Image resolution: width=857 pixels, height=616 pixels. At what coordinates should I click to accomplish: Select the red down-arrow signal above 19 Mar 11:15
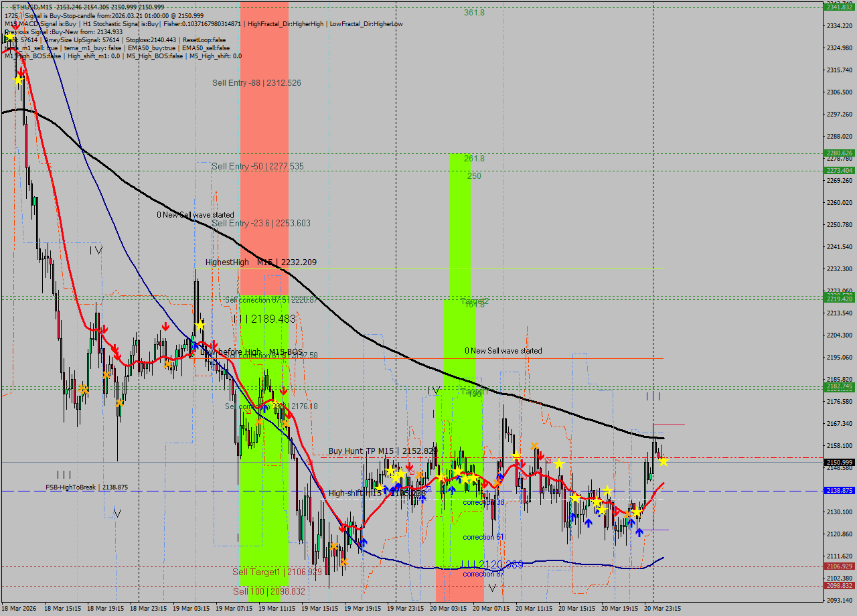click(283, 392)
